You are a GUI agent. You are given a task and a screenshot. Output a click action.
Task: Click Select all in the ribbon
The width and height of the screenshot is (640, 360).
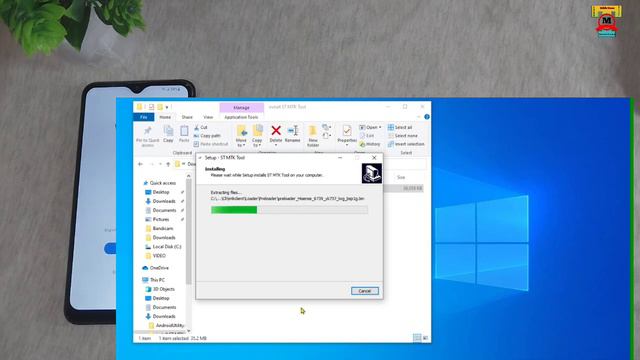coord(400,127)
